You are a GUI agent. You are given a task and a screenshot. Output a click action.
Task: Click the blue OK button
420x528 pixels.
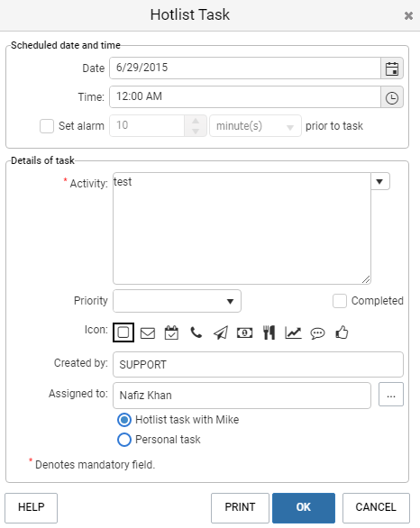304,507
